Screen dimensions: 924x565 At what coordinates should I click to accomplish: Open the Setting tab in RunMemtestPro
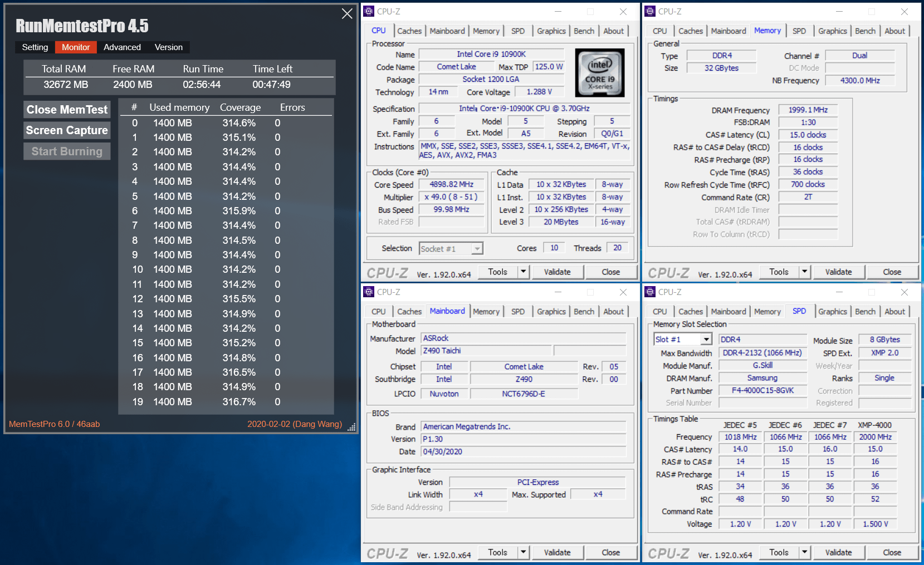click(35, 47)
